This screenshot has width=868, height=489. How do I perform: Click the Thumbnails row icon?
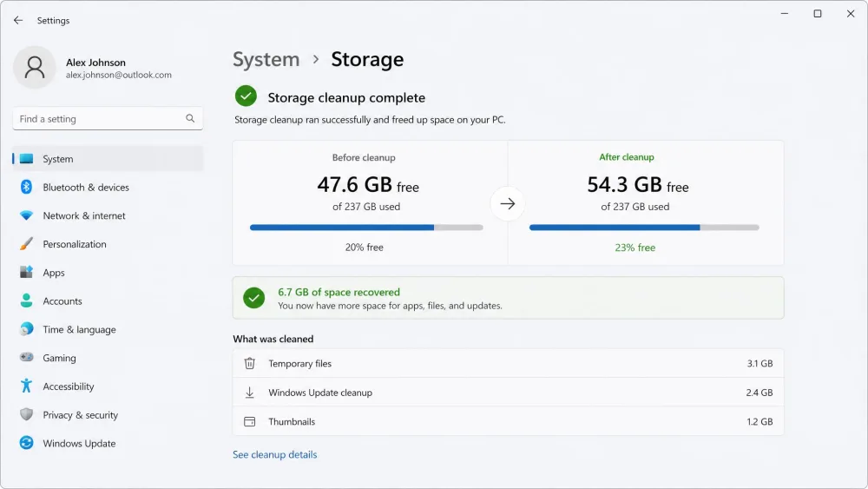coord(250,421)
